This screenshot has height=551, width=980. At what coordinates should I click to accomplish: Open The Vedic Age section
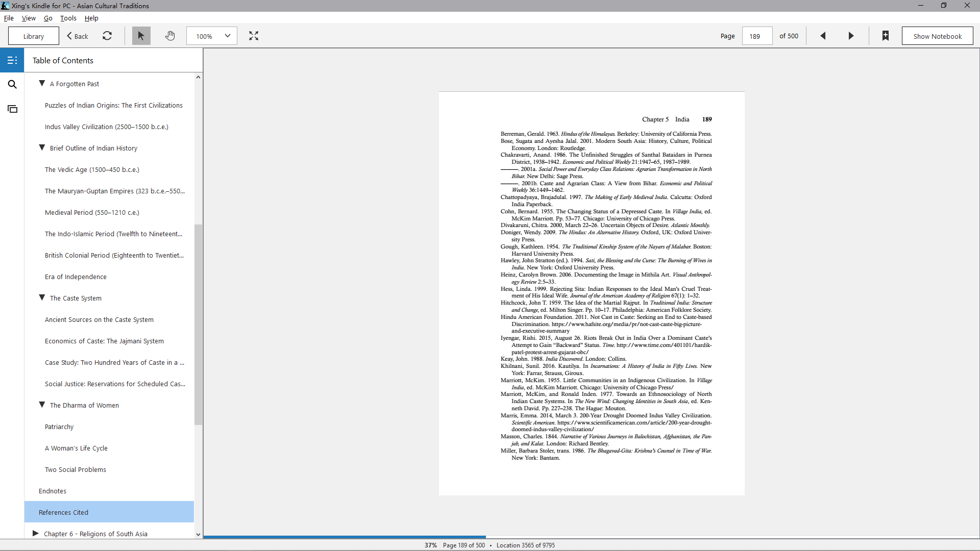pos(92,170)
